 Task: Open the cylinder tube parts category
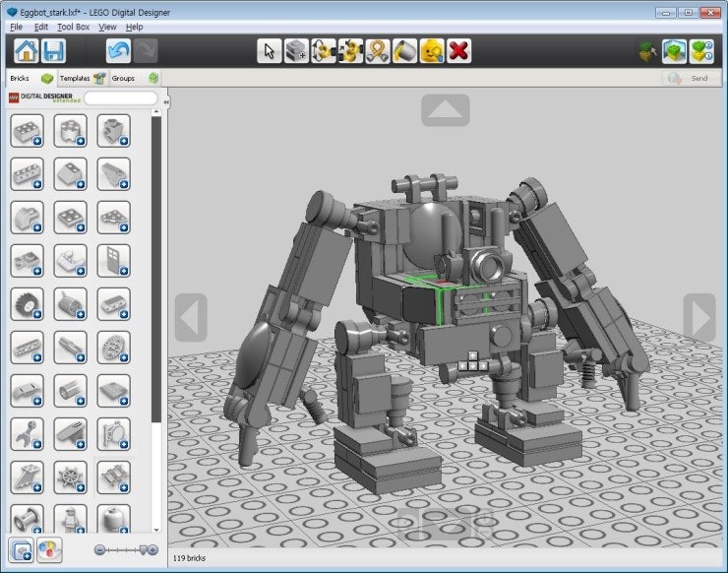pos(70,391)
